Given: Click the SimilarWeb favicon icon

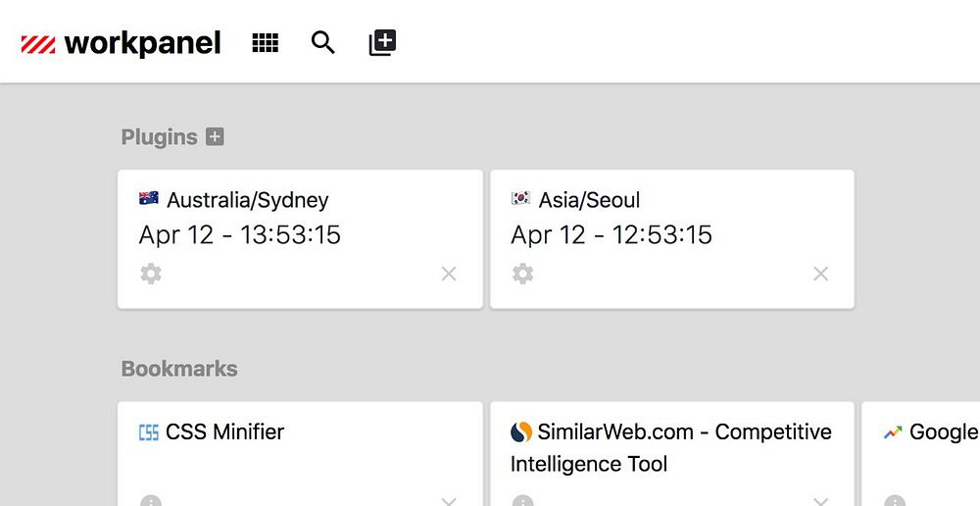Looking at the screenshot, I should 521,432.
